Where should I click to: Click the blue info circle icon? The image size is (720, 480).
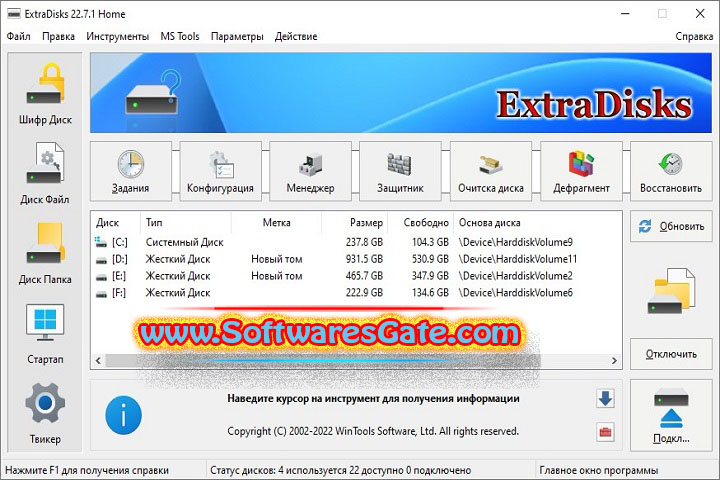point(124,415)
